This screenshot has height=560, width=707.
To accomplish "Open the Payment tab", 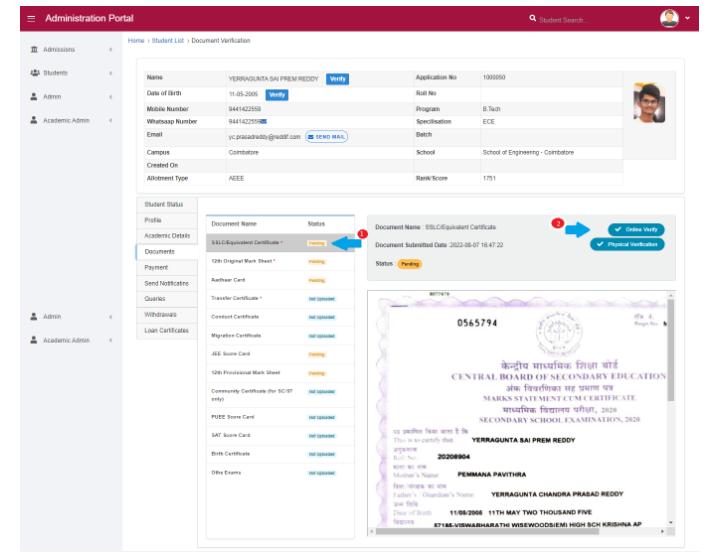I will (156, 268).
